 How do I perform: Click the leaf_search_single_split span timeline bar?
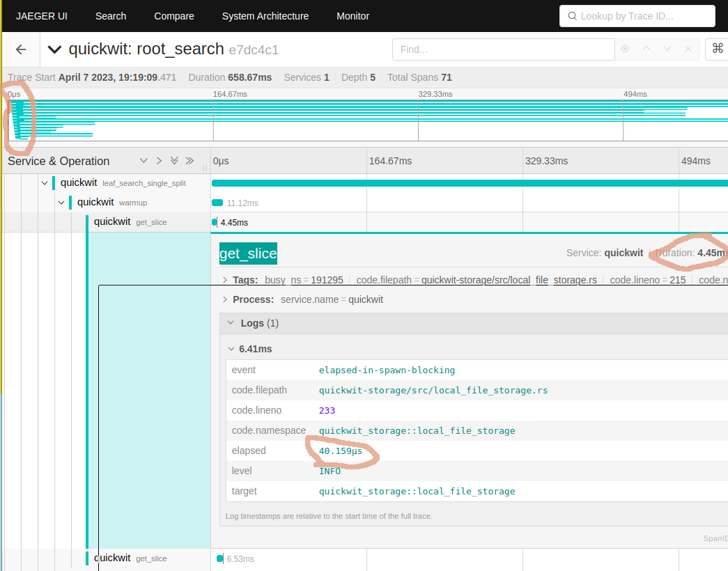[x=470, y=183]
